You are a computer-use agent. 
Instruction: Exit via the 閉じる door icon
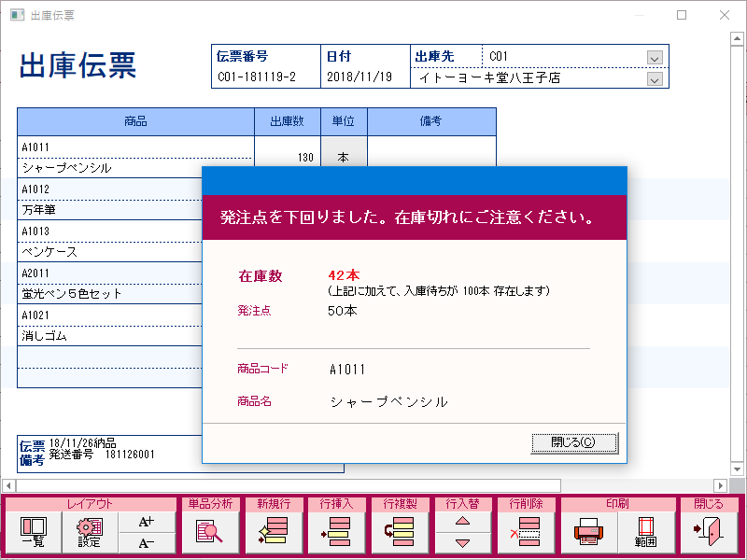click(708, 532)
